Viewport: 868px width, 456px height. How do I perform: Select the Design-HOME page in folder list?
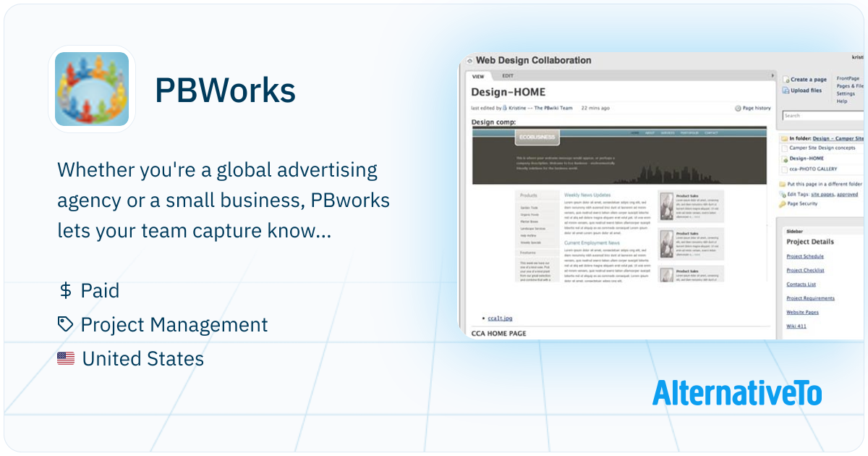(807, 158)
